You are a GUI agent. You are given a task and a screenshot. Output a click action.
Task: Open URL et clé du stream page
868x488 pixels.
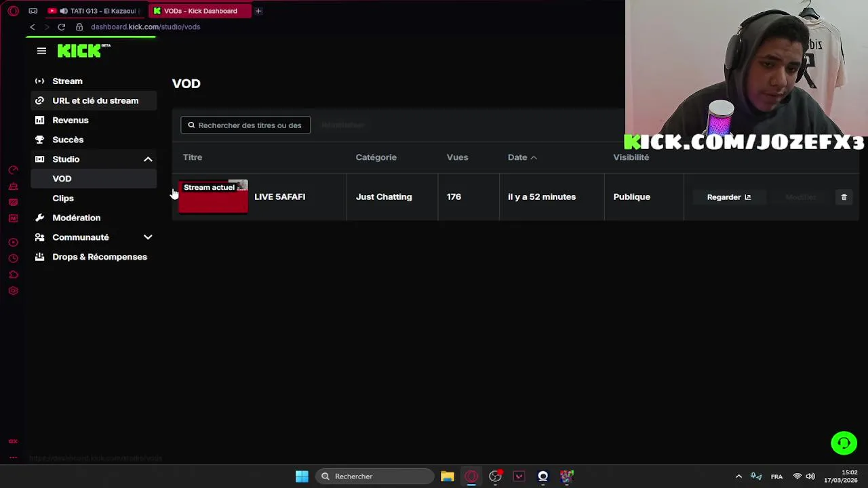click(x=94, y=101)
